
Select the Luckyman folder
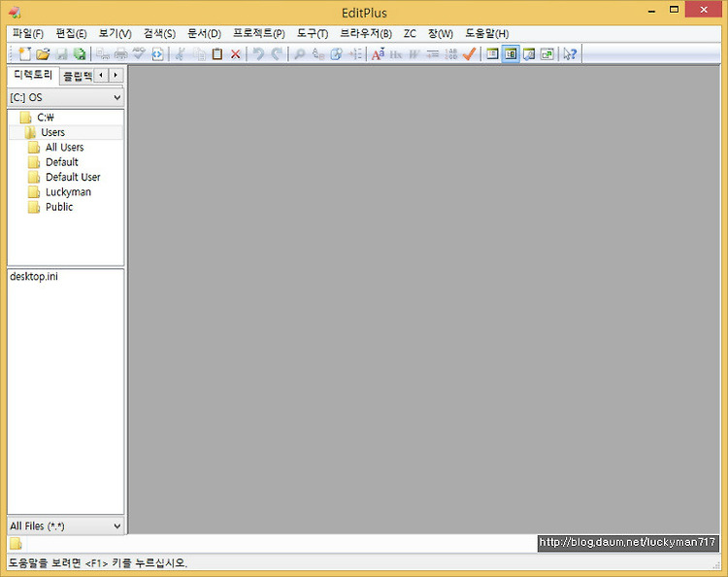[68, 192]
